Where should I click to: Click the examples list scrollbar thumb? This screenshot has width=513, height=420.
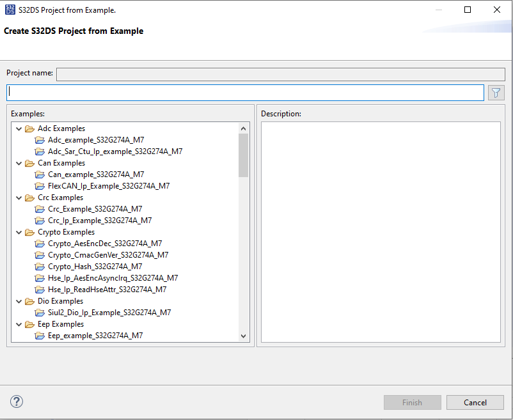[x=243, y=155]
